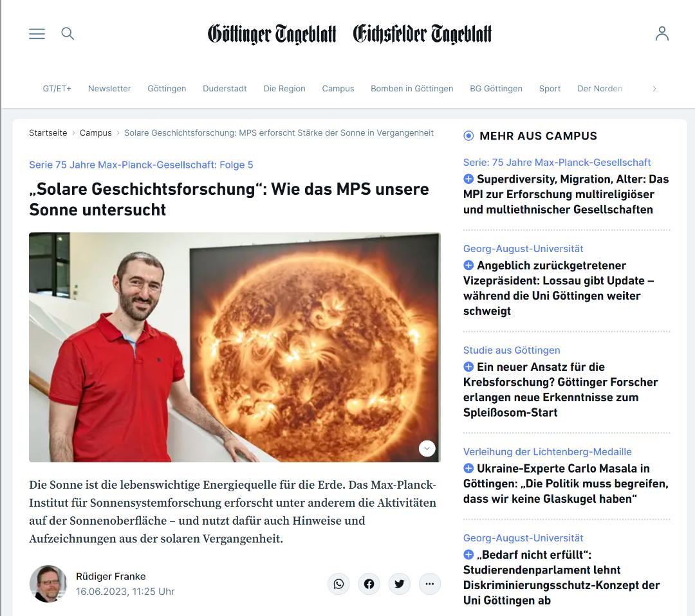695x616 pixels.
Task: Click author Rüdiger Franke's portrait
Action: click(48, 584)
